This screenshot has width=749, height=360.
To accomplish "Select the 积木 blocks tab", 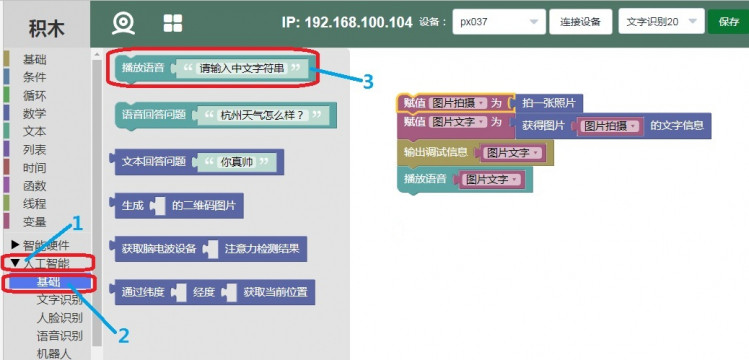I will (x=46, y=28).
